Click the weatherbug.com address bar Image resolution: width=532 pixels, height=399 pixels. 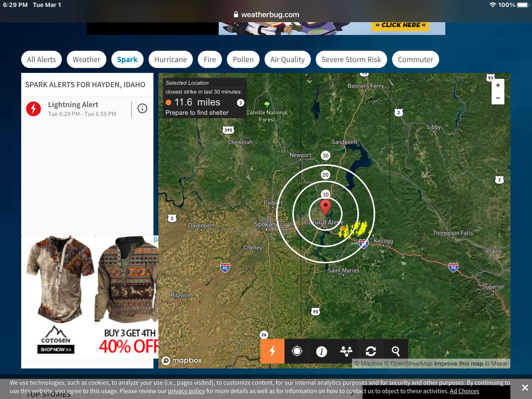(266, 15)
